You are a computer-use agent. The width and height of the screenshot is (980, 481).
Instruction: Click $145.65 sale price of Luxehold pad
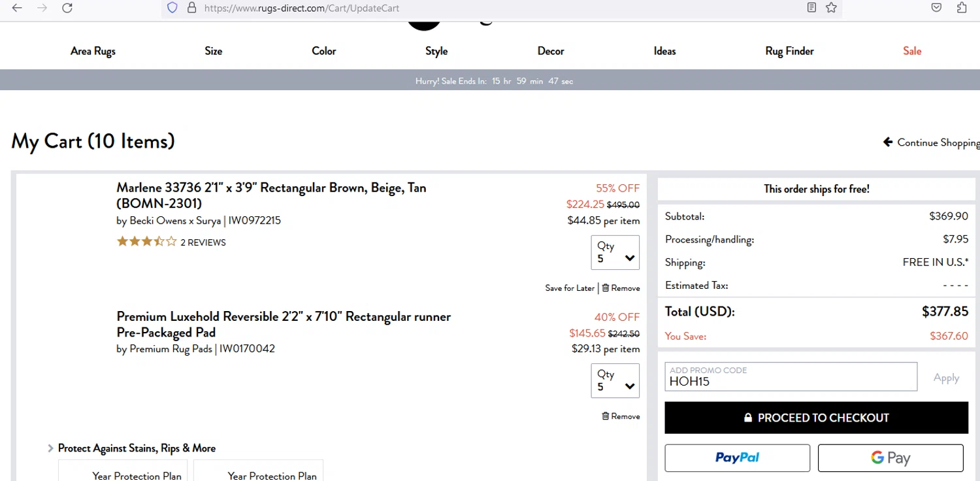coord(587,333)
